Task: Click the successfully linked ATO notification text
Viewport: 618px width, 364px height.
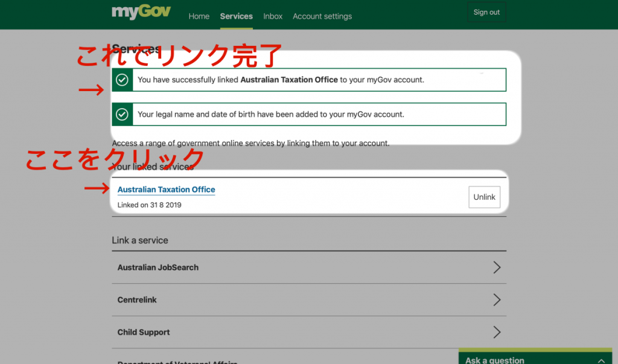Action: point(281,80)
